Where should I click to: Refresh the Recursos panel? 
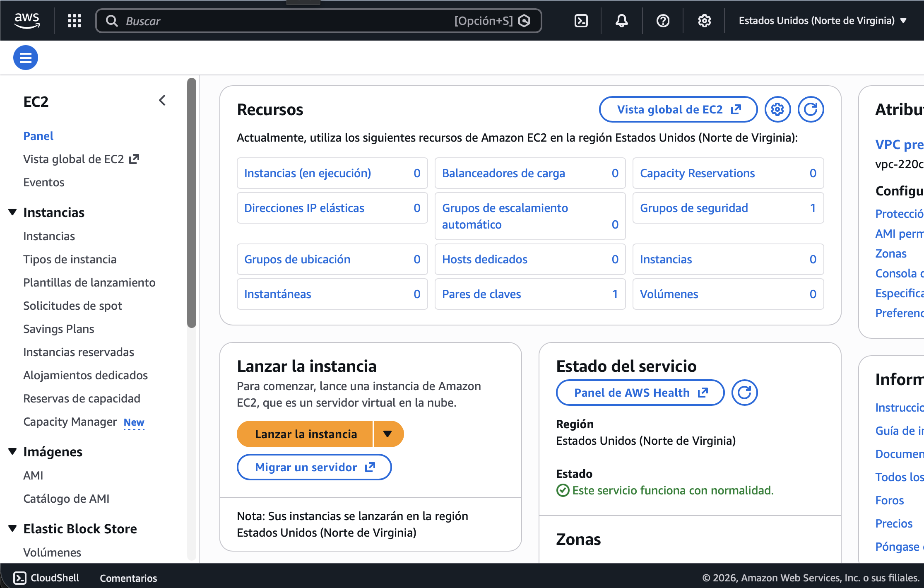coord(811,109)
